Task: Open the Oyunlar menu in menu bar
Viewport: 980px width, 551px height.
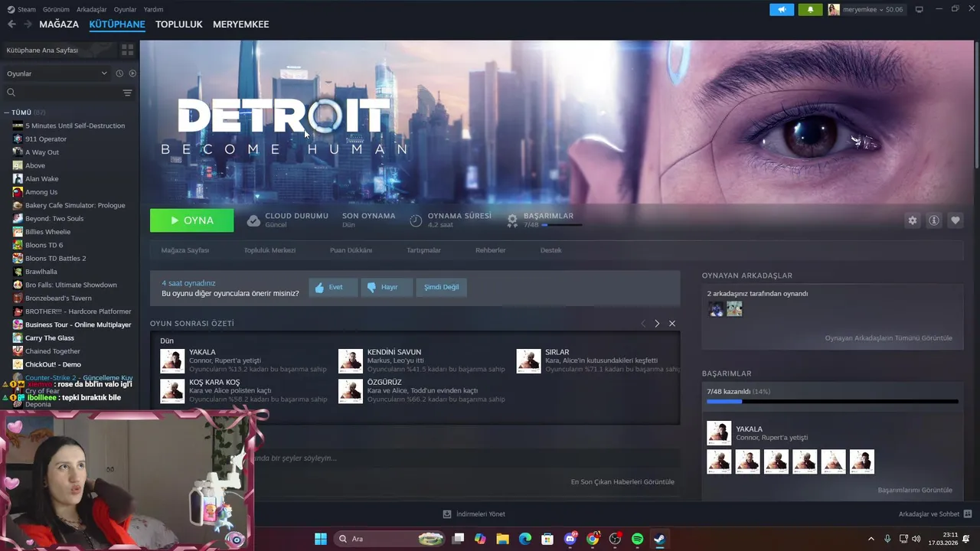Action: [125, 9]
